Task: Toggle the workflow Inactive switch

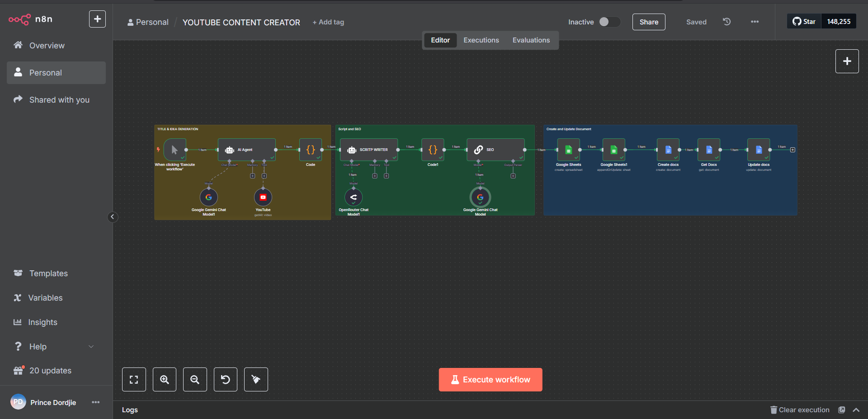Action: point(609,22)
